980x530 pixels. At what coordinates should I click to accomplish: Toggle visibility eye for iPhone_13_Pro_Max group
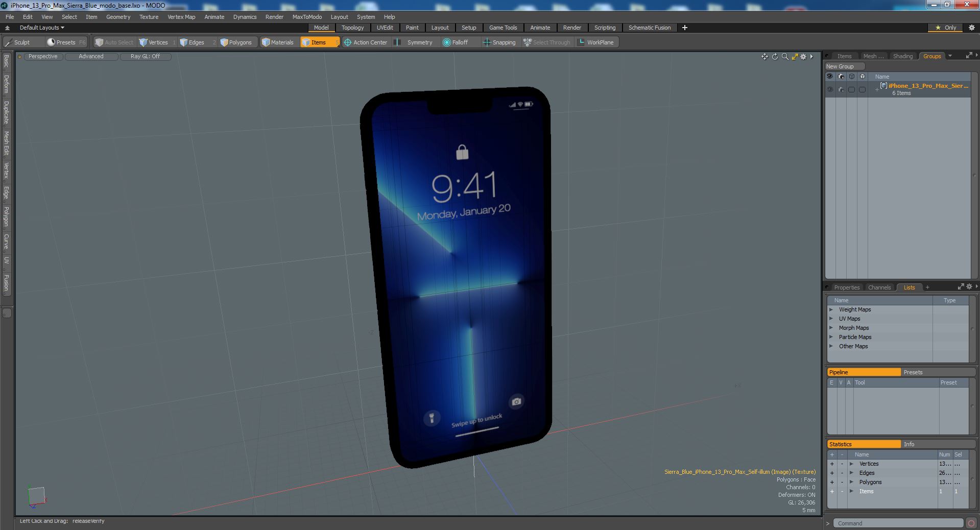pos(830,89)
